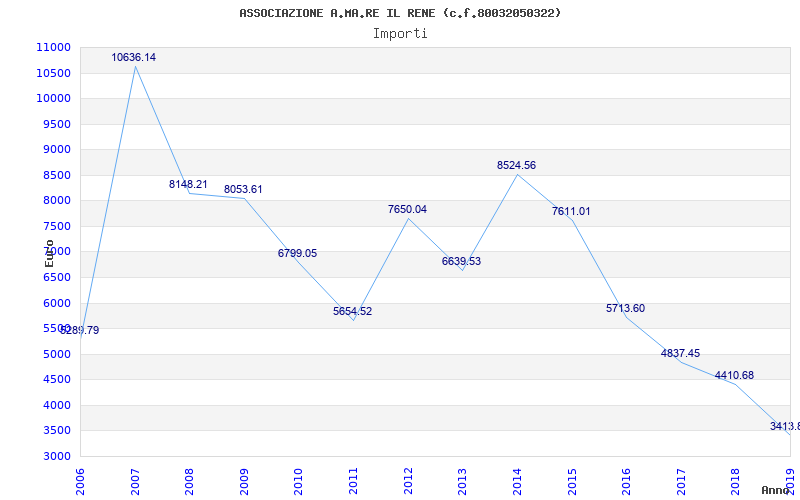This screenshot has width=800, height=500.
Task: Click the y-axis value 7500
Action: [56, 227]
